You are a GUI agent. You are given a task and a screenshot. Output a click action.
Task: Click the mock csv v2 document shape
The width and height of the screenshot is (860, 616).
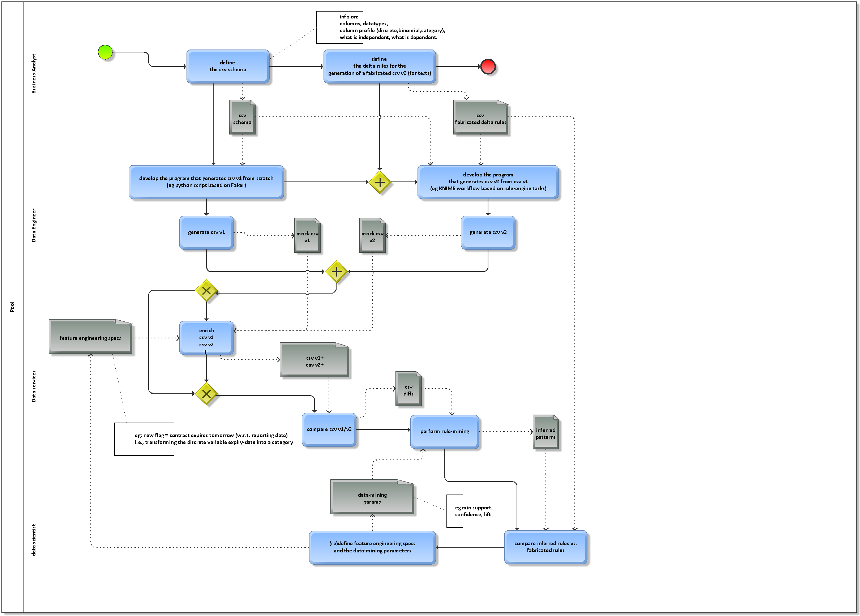click(x=372, y=236)
